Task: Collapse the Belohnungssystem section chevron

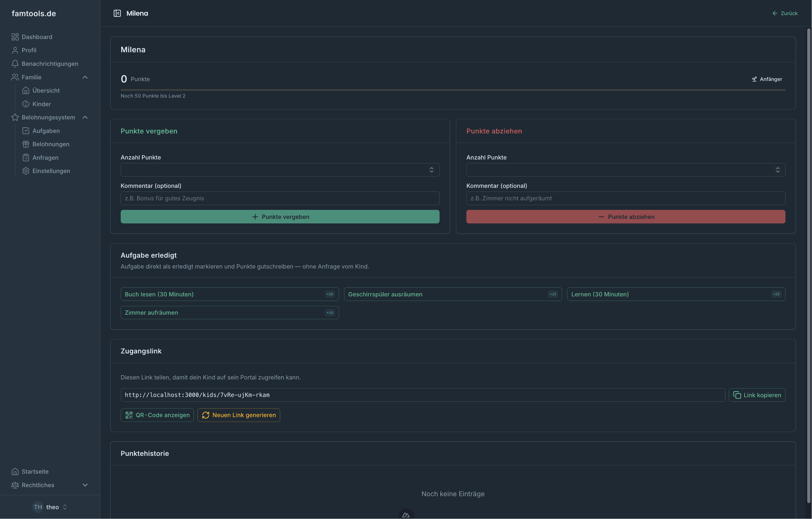Action: pyautogui.click(x=85, y=117)
